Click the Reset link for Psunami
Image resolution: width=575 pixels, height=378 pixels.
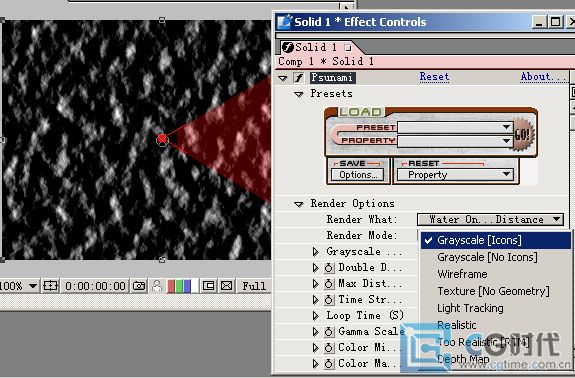(x=434, y=77)
